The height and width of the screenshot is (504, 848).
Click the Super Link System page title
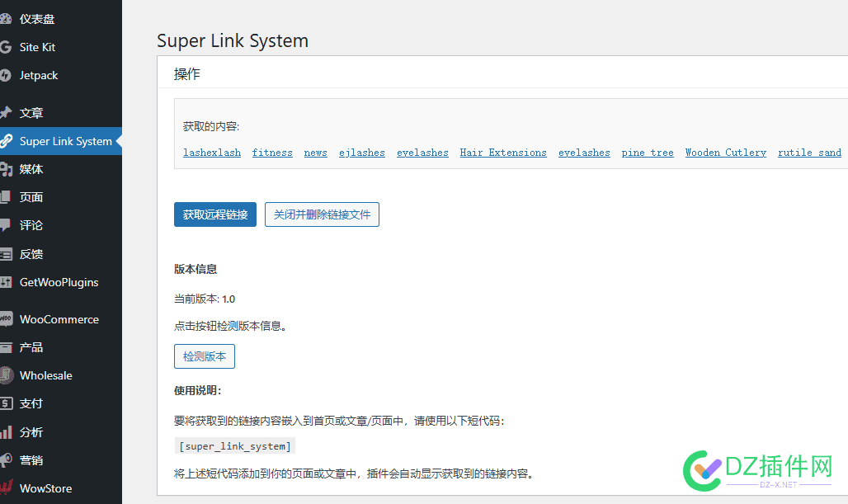coord(233,40)
